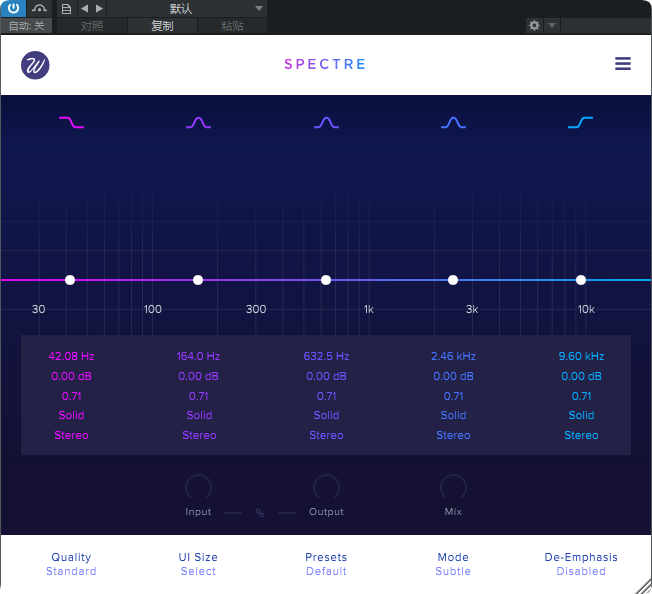
Task: Click the 0.00 dB gain under 9.60 kHz
Action: coord(581,376)
